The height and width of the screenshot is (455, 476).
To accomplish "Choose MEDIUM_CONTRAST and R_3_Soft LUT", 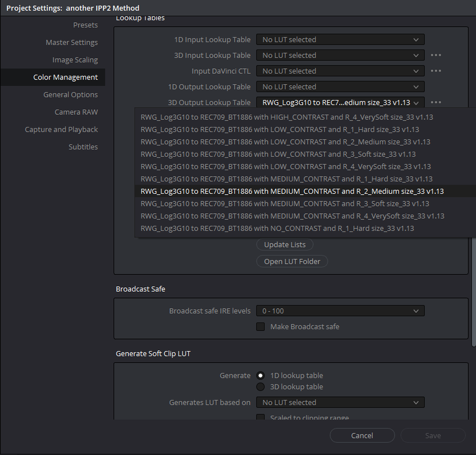I will pyautogui.click(x=305, y=204).
